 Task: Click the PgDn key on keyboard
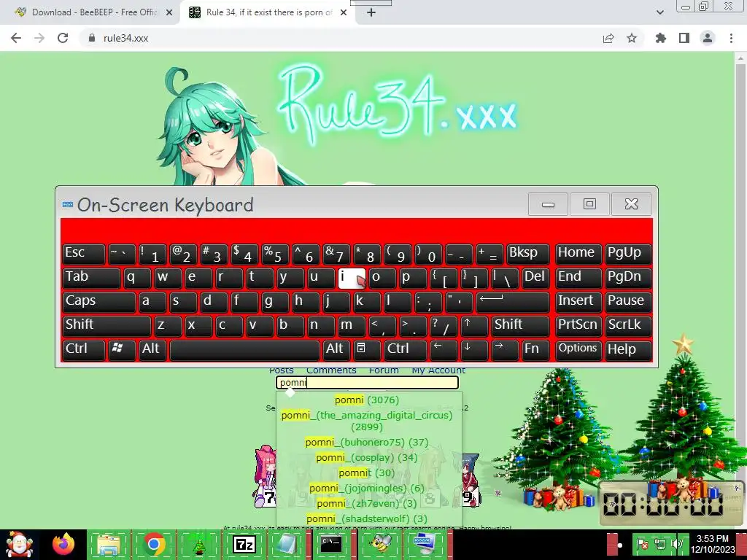[628, 278]
